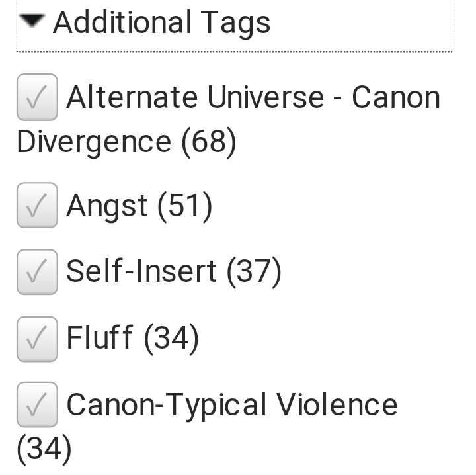Viewport: 476px width, 475px height.
Task: Click the word Divergence on the wrapped line
Action: [x=93, y=142]
